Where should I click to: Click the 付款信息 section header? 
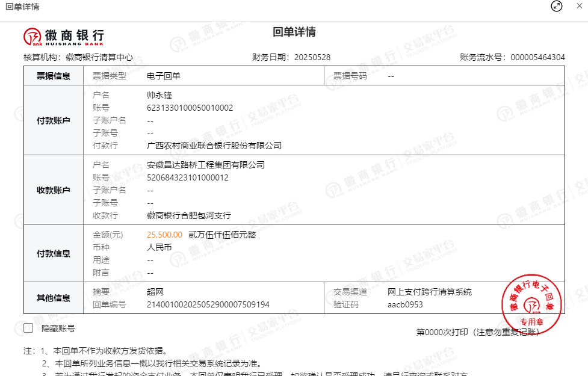(x=54, y=253)
